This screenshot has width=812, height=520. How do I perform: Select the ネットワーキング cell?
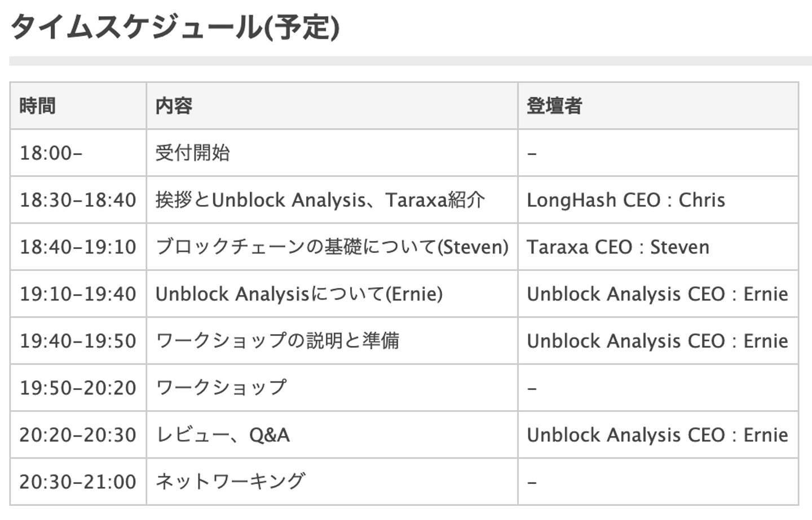pos(230,482)
